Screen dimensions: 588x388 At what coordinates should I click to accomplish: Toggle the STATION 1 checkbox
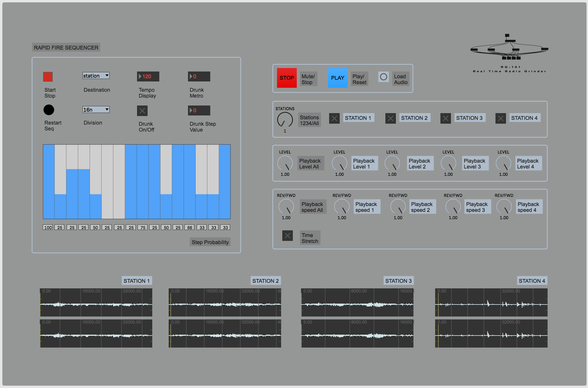point(334,118)
